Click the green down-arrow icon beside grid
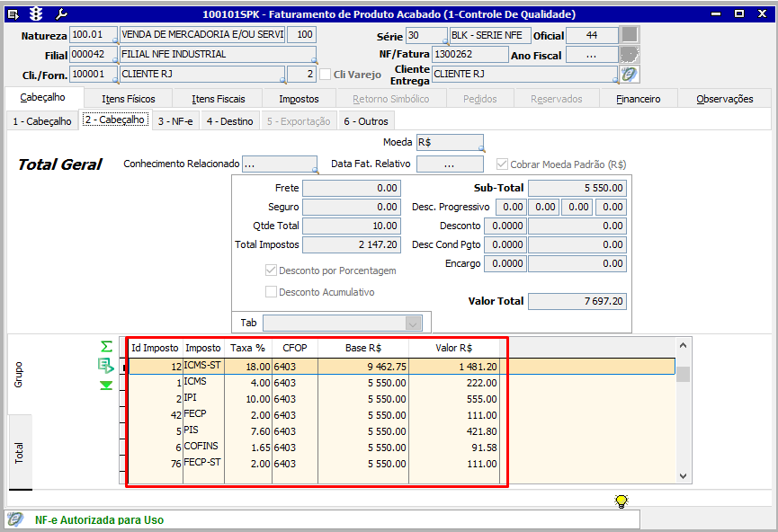The height and width of the screenshot is (532, 778). [107, 386]
